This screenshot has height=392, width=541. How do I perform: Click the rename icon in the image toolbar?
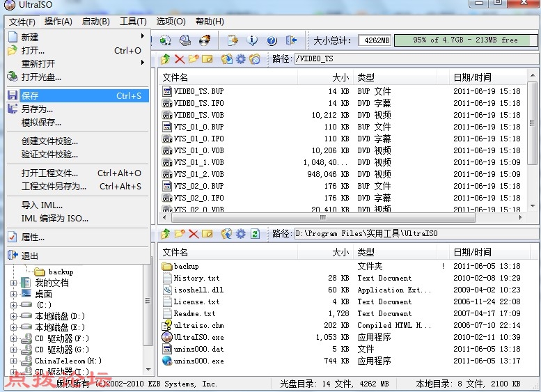207,59
